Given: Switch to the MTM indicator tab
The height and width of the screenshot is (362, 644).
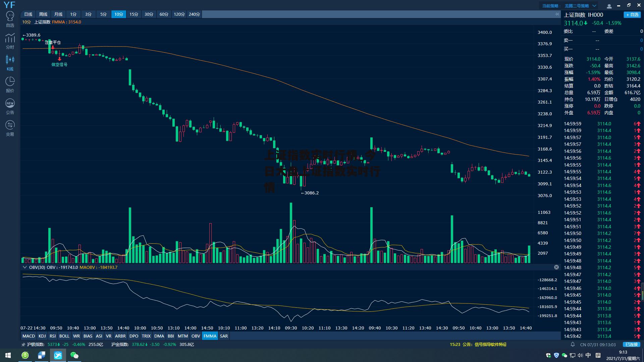Looking at the screenshot, I should pos(183,336).
